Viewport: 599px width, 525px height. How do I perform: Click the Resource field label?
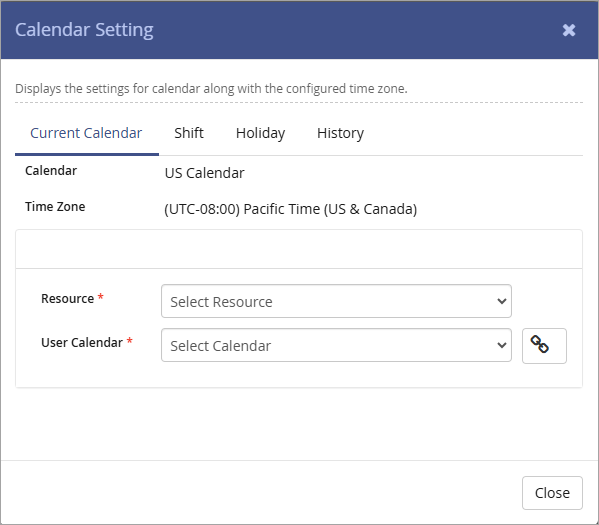tap(67, 298)
